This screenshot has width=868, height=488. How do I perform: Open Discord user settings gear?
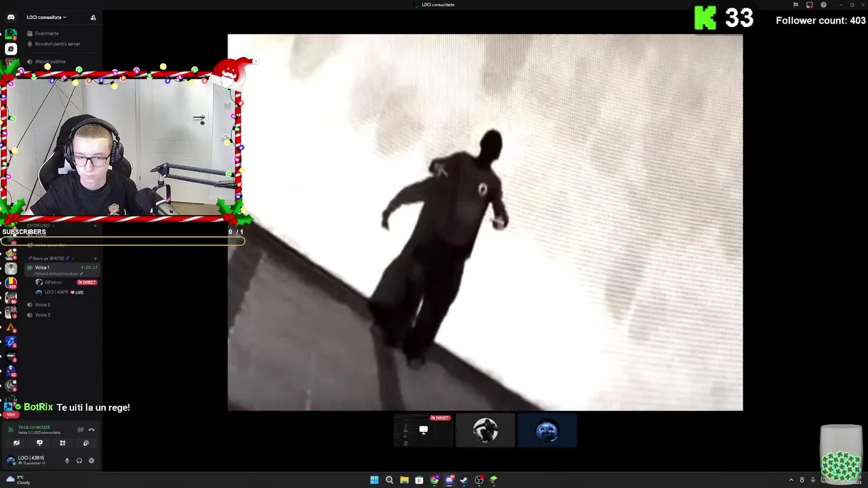coord(92,461)
